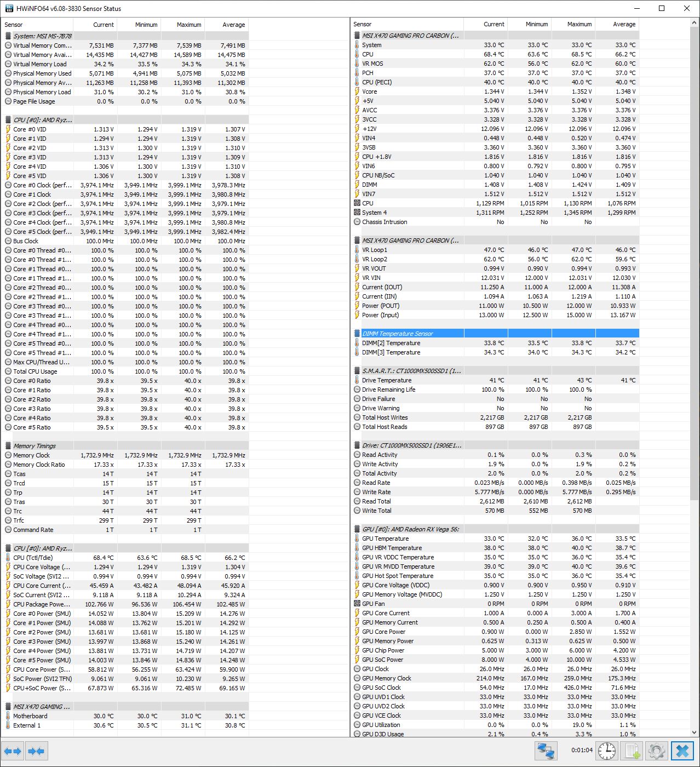
Task: Click the lightning icon beside CPU Package Power
Action: tap(8, 604)
